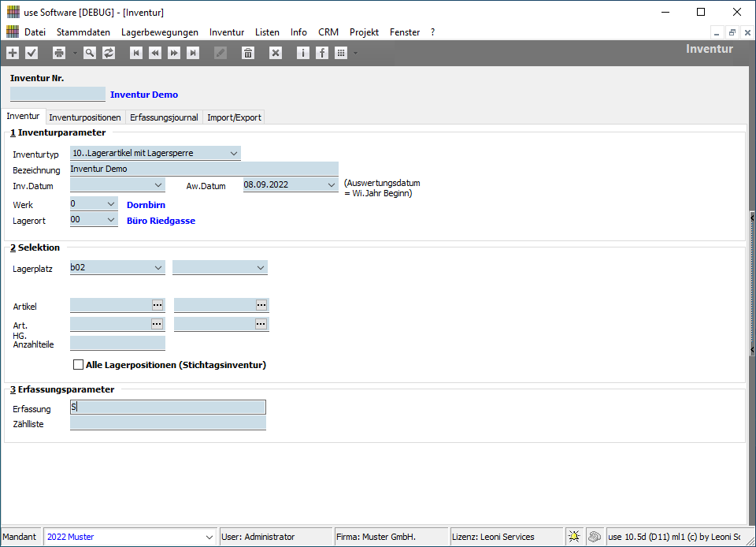Go to the next record
Screen dimensions: 756x547
tap(174, 53)
